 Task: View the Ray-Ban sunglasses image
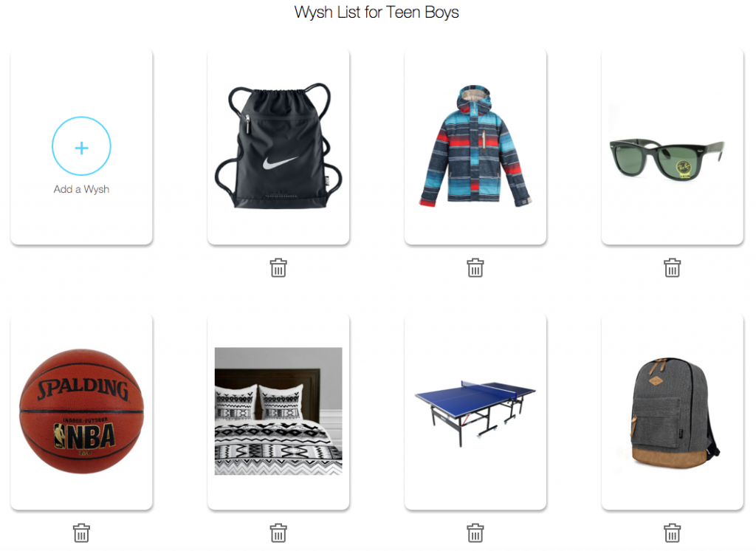pyautogui.click(x=667, y=159)
